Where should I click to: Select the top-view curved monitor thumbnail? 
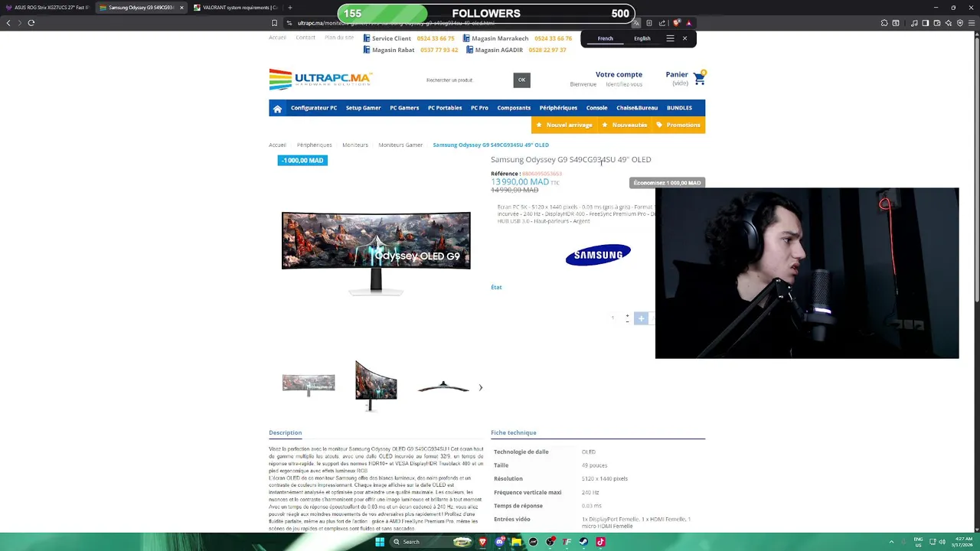point(443,387)
